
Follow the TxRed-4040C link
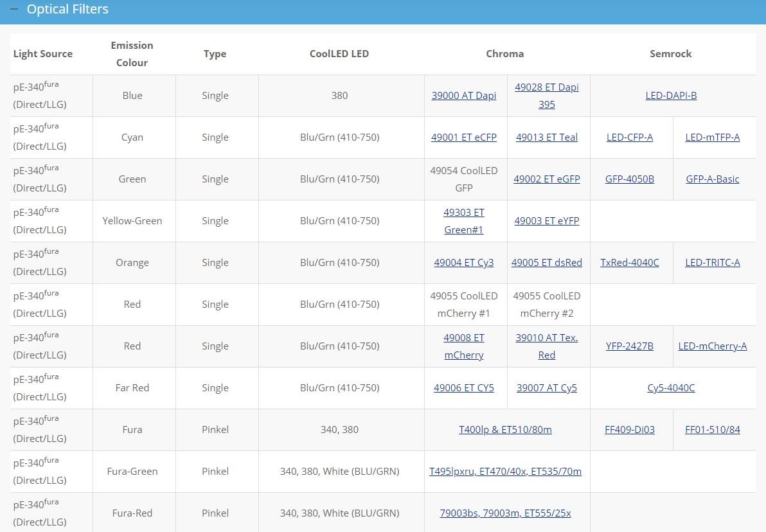630,263
